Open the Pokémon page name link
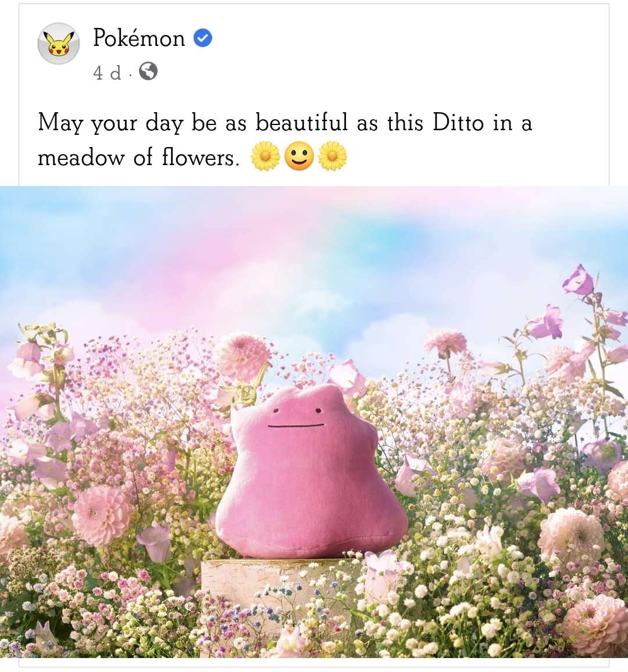This screenshot has width=628, height=672. [140, 38]
